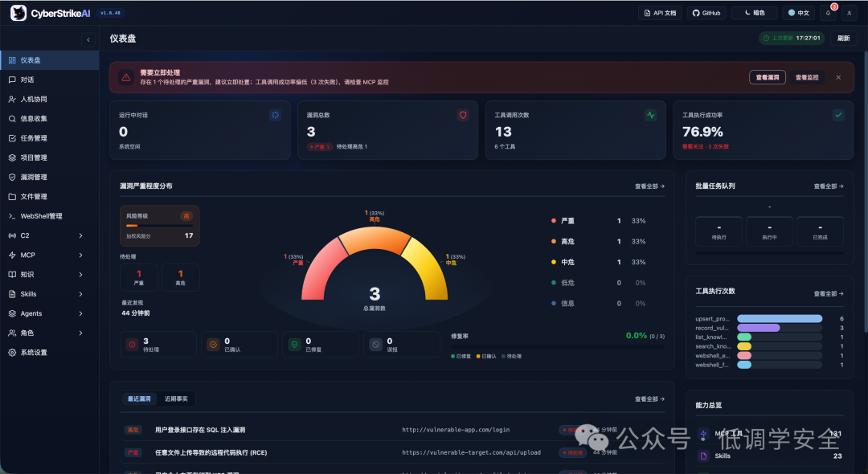Click the 查看监控 button in alert
The height and width of the screenshot is (474, 868).
[x=807, y=77]
